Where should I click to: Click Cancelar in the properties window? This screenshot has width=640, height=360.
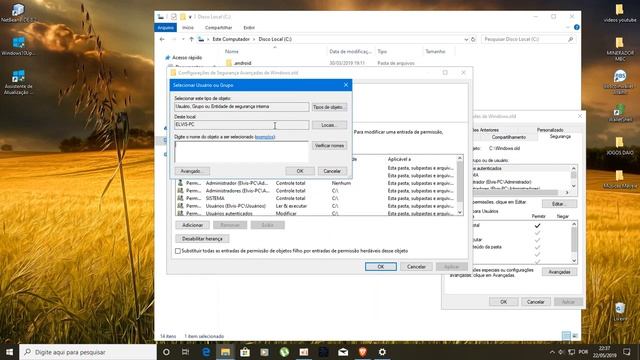535,302
